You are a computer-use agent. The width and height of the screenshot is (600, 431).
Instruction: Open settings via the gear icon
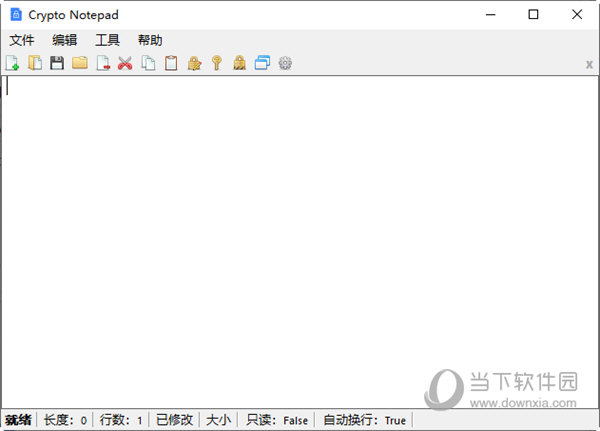tap(285, 63)
